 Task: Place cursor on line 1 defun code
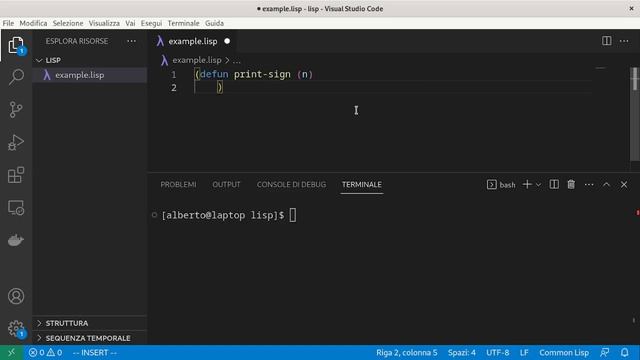coord(254,74)
